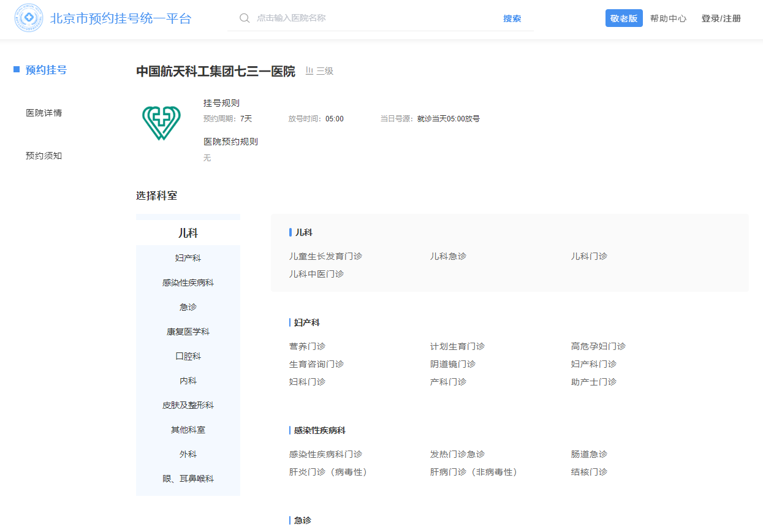
Task: Open 肝炎门诊（病毒性）
Action: pos(330,472)
